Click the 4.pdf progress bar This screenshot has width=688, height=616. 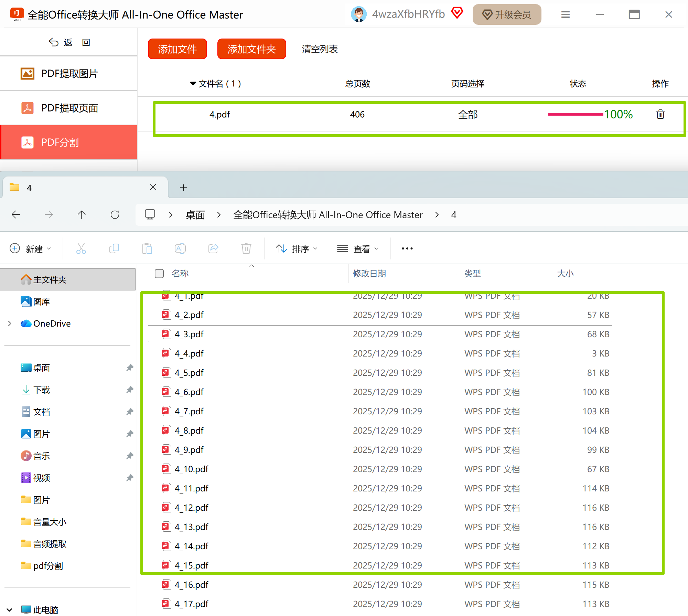(x=575, y=114)
